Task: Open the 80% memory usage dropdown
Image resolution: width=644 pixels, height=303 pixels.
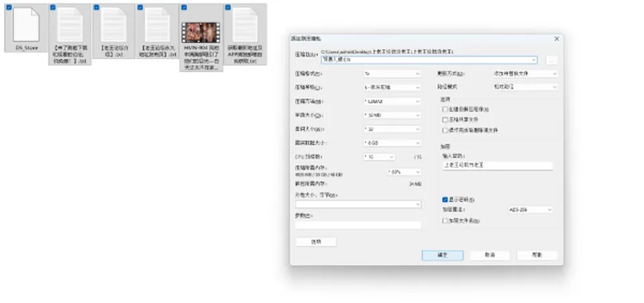Action: point(404,172)
